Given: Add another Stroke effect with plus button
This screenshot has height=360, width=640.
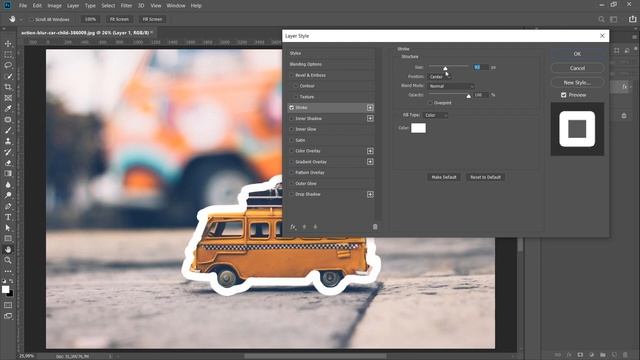Looking at the screenshot, I should (370, 108).
